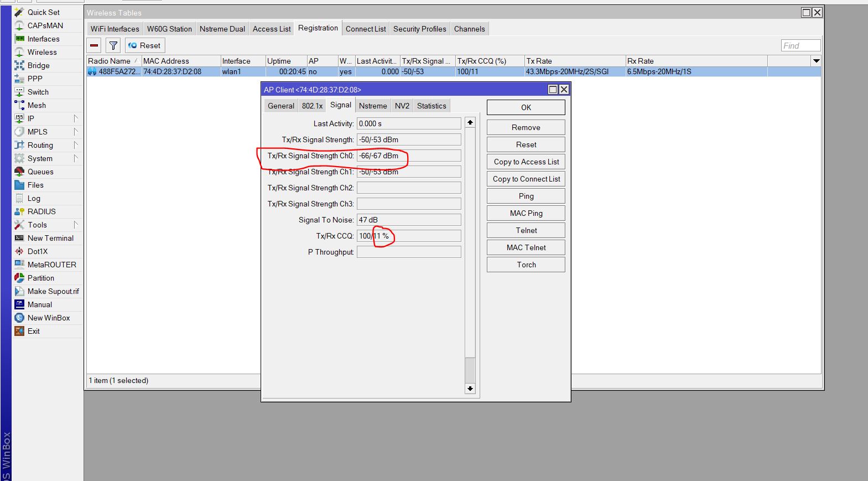Image resolution: width=868 pixels, height=481 pixels.
Task: Open the Switch icon
Action: tap(19, 92)
